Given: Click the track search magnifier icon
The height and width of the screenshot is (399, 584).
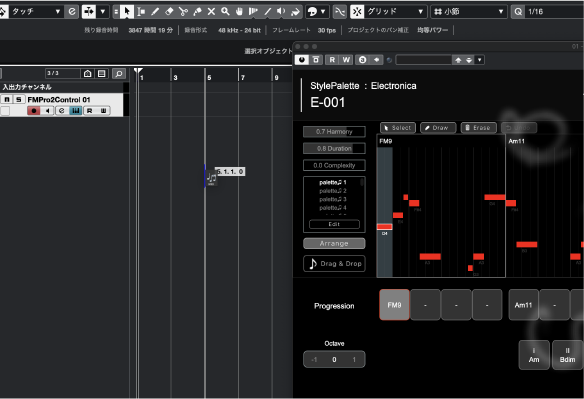Looking at the screenshot, I should click(119, 73).
